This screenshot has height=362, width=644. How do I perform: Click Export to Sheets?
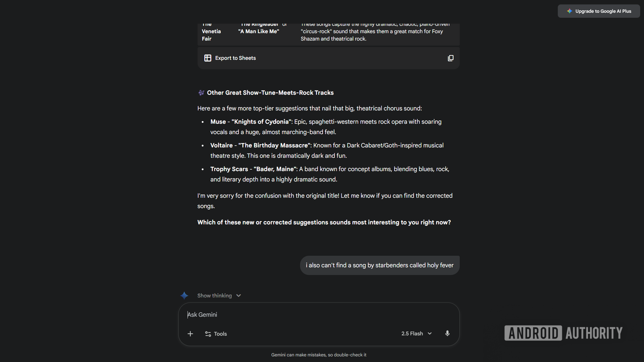[x=235, y=58]
